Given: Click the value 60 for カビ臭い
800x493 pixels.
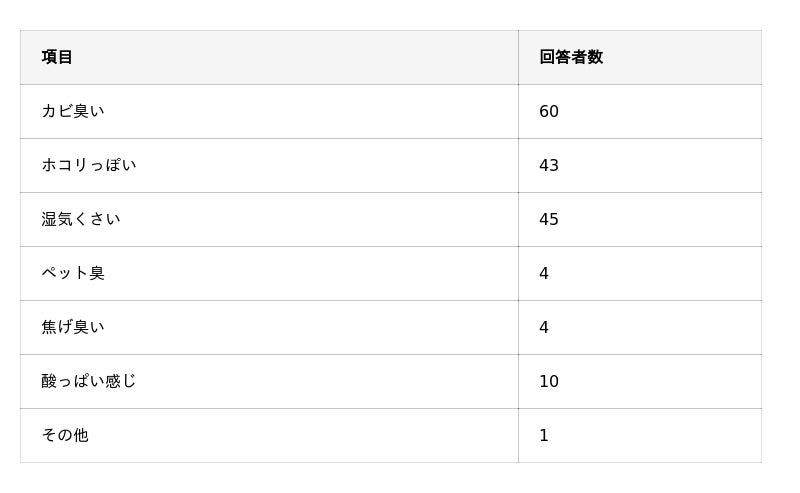Looking at the screenshot, I should pyautogui.click(x=549, y=111).
